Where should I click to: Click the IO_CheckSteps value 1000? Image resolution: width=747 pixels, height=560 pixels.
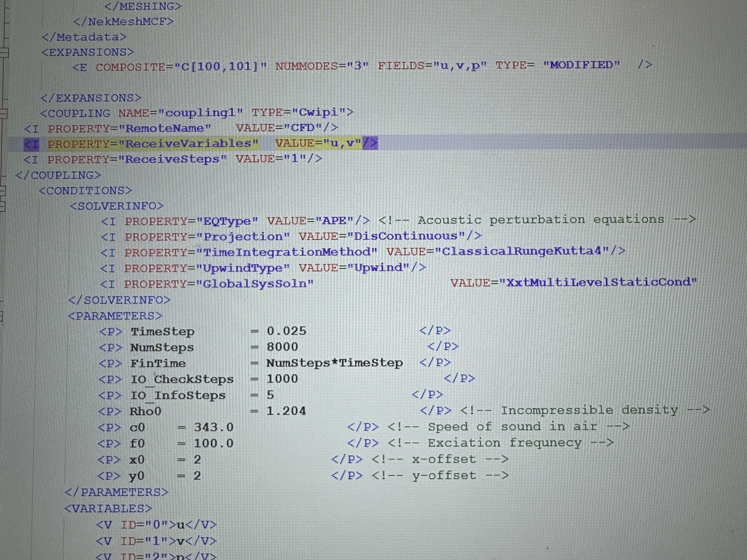pos(282,379)
